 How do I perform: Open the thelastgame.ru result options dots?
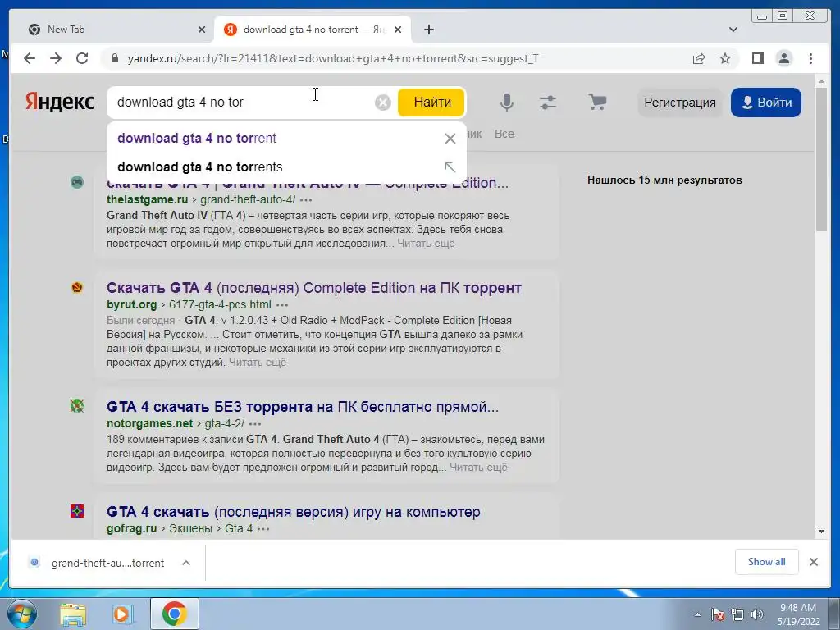pos(306,200)
